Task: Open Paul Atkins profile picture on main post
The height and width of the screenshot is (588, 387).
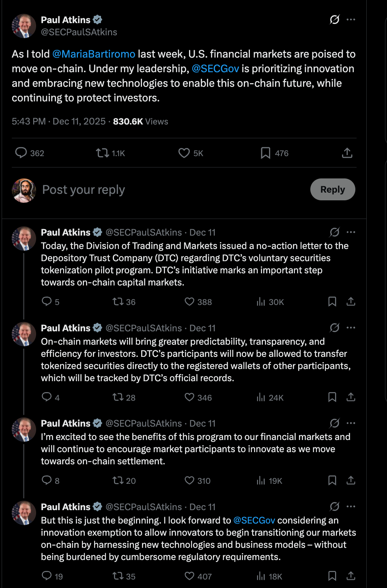Action: pos(24,26)
